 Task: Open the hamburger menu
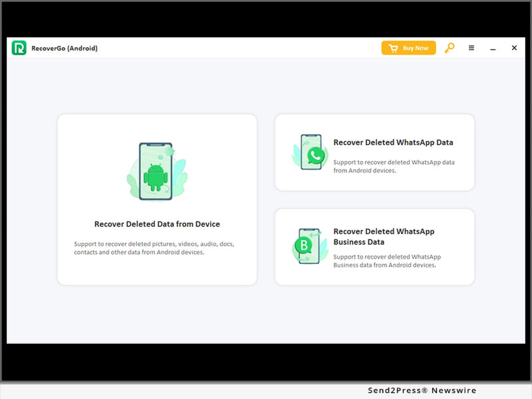pos(471,48)
